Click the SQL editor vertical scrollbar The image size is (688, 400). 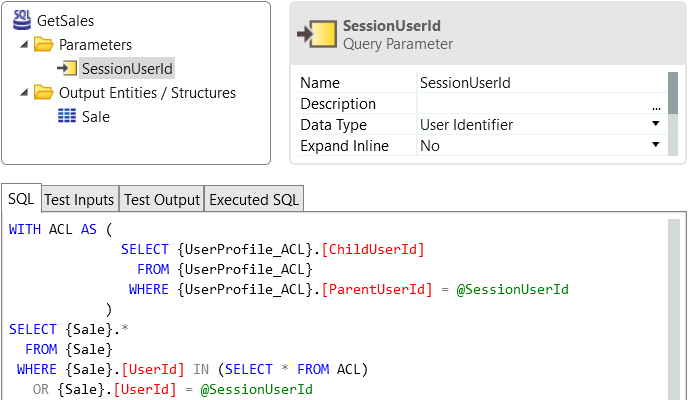[674, 309]
